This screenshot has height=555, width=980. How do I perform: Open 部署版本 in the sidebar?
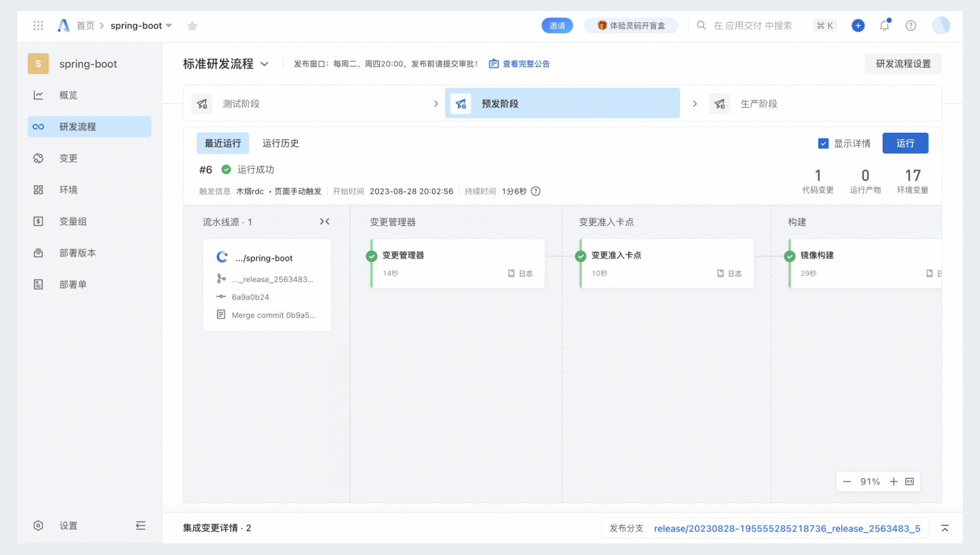tap(89, 253)
